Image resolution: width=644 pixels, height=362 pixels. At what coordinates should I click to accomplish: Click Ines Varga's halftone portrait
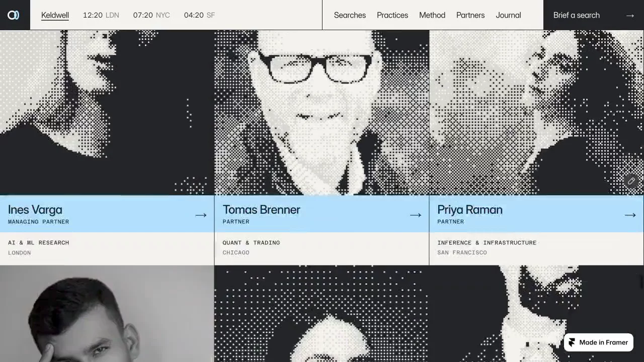pos(107,113)
